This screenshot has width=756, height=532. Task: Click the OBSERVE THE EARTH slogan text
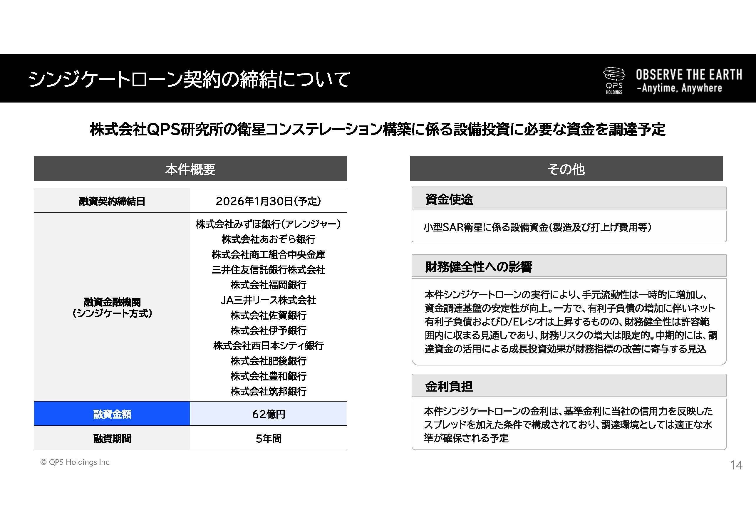tap(689, 75)
